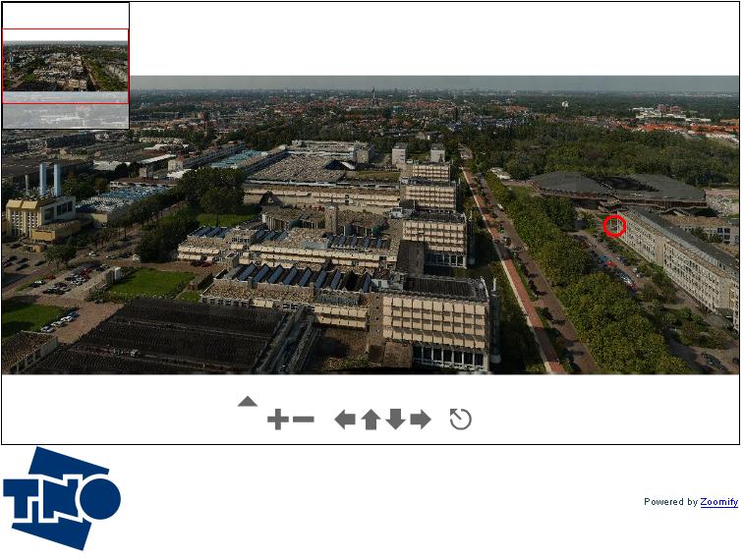Collapse the toolbar with the small triangle
744x560 pixels.
[x=248, y=402]
